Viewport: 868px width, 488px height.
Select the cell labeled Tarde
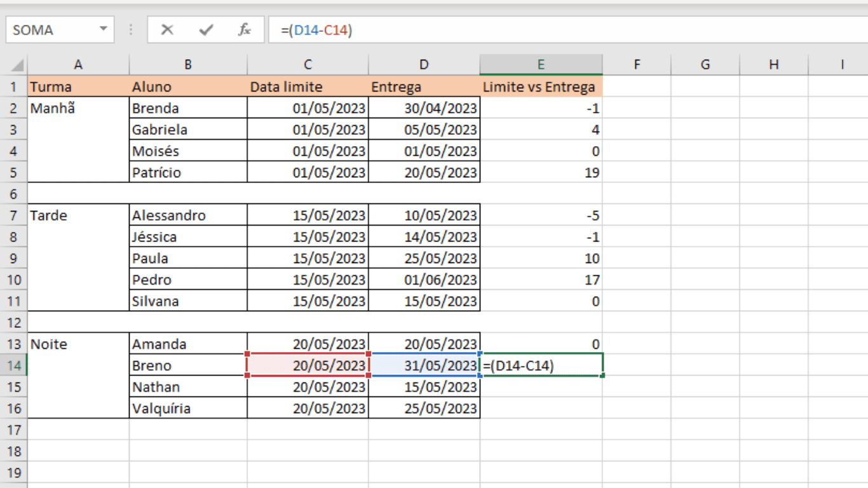pyautogui.click(x=78, y=215)
